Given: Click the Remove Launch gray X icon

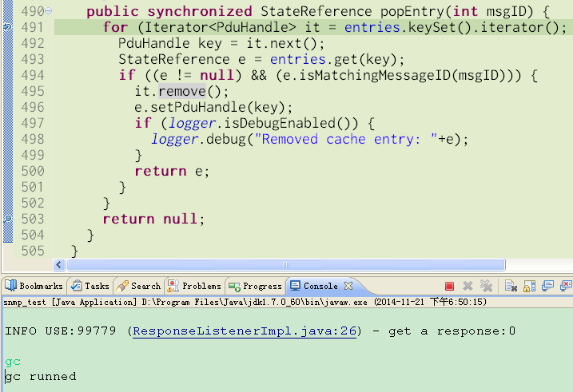Looking at the screenshot, I should coord(468,286).
